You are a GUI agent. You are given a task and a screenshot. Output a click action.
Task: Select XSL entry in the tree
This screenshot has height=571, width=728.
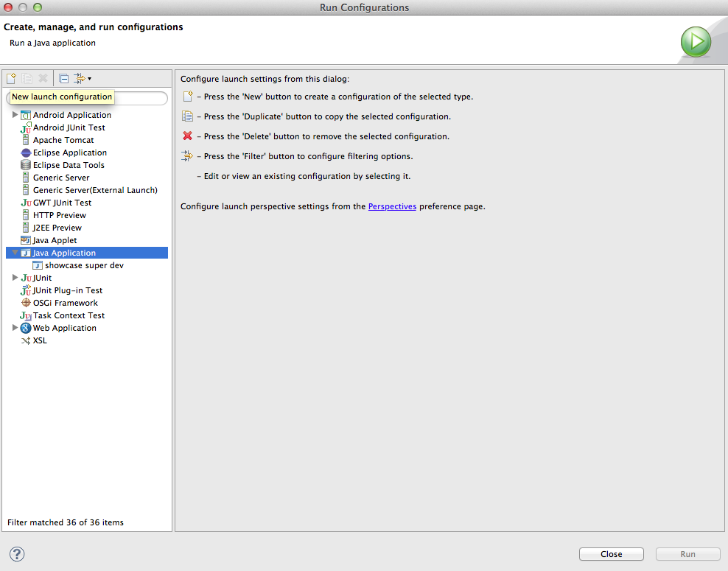click(x=40, y=340)
